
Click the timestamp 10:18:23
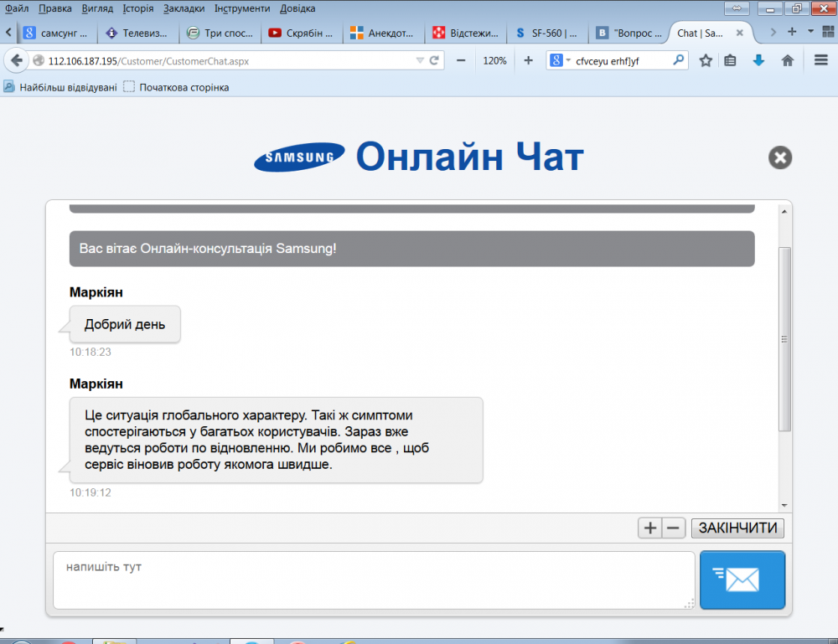(91, 352)
